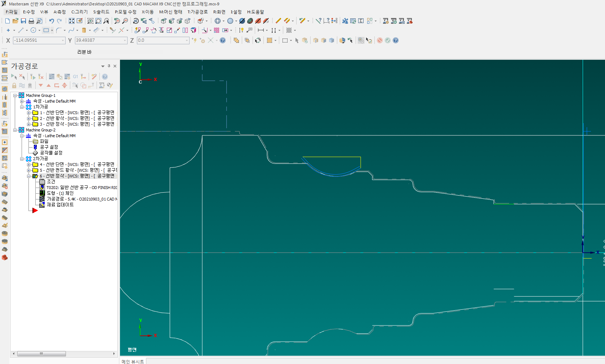Create a new file with the New icon
Image resolution: width=605 pixels, height=364 pixels.
[8, 21]
